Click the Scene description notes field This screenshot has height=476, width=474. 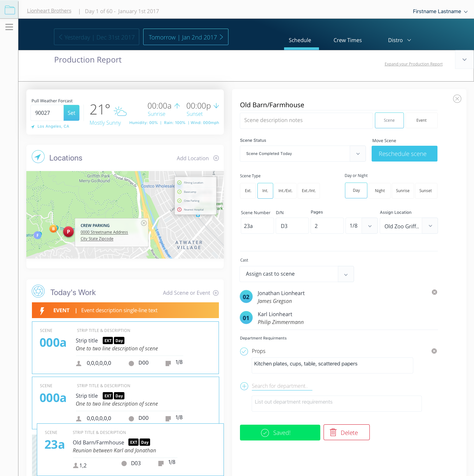coord(306,120)
